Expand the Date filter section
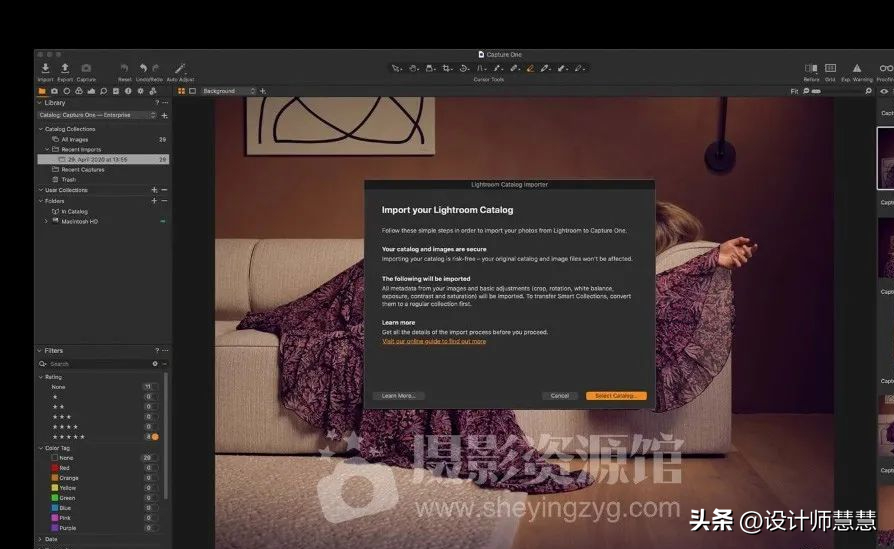Screen dimensions: 894x549 (41, 538)
